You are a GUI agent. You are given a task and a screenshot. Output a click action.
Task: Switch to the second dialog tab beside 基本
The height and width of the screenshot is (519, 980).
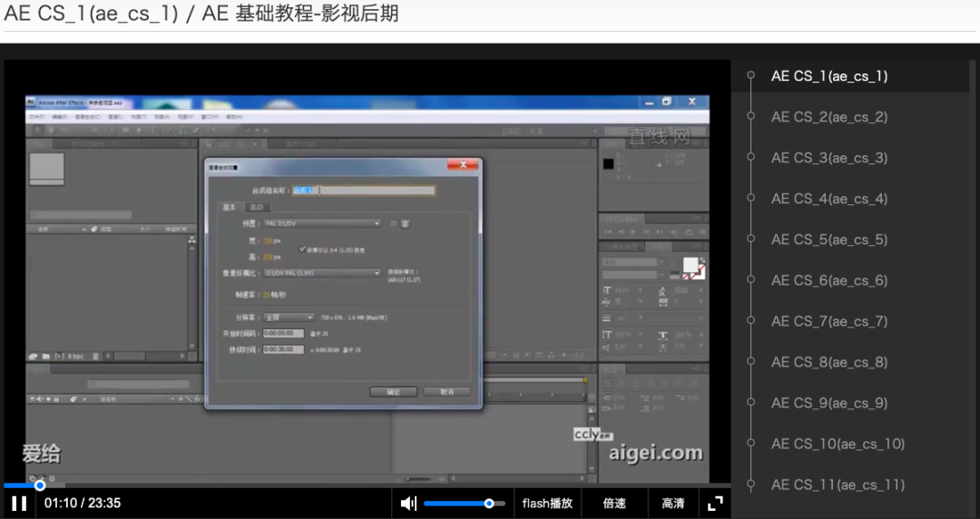pyautogui.click(x=256, y=207)
